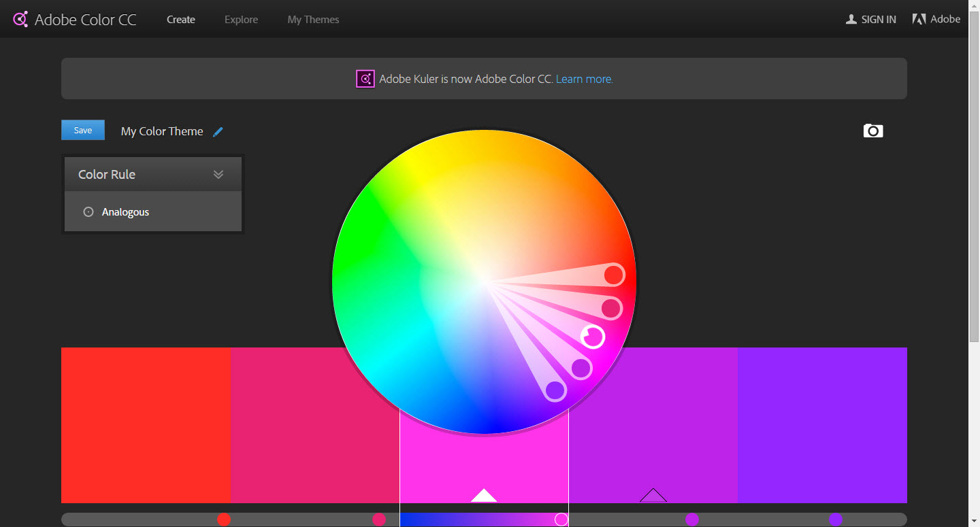The width and height of the screenshot is (980, 527).
Task: Open the Learn more link
Action: 584,79
